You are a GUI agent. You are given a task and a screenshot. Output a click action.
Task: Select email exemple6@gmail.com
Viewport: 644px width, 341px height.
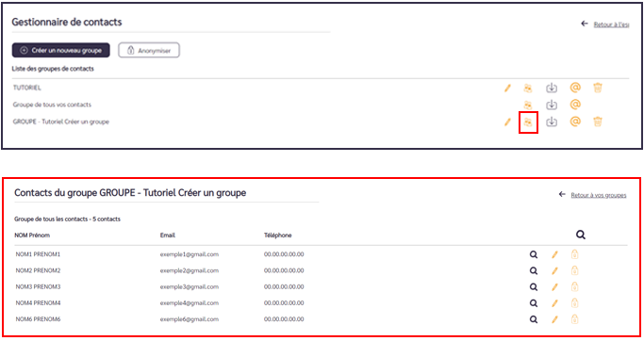pos(190,319)
